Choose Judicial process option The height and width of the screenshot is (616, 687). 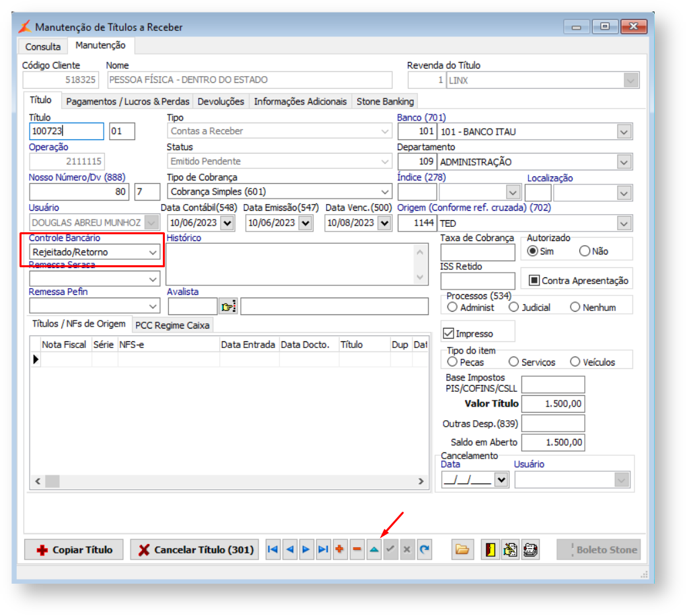(513, 308)
